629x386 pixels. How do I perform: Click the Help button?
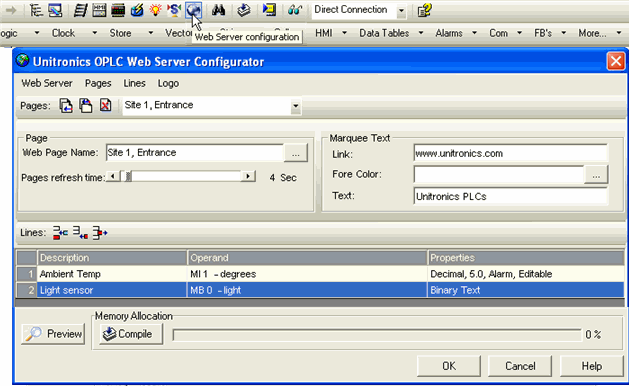pyautogui.click(x=592, y=366)
